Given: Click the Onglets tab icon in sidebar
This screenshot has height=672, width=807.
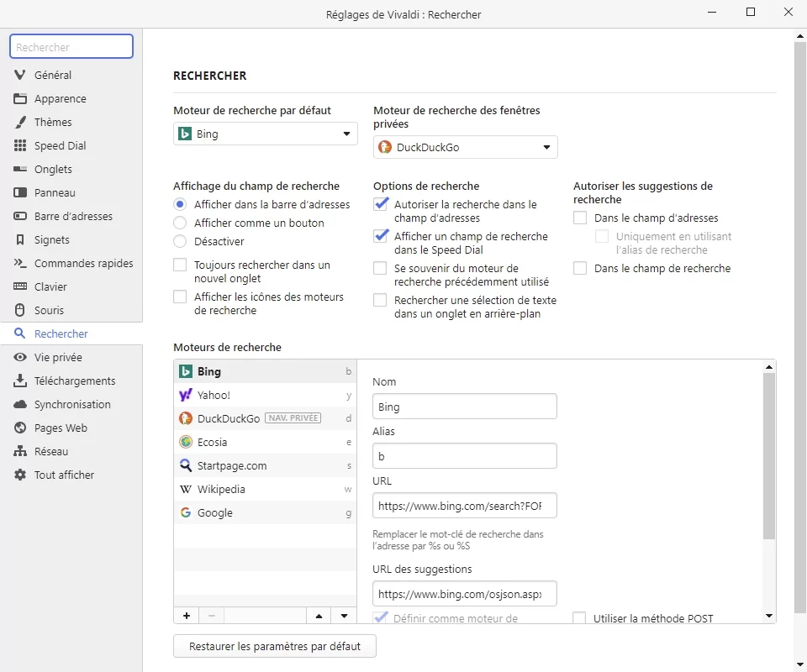Looking at the screenshot, I should [x=19, y=169].
